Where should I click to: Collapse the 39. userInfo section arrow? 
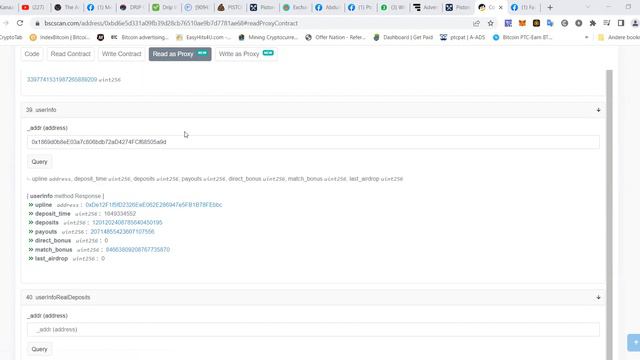598,110
